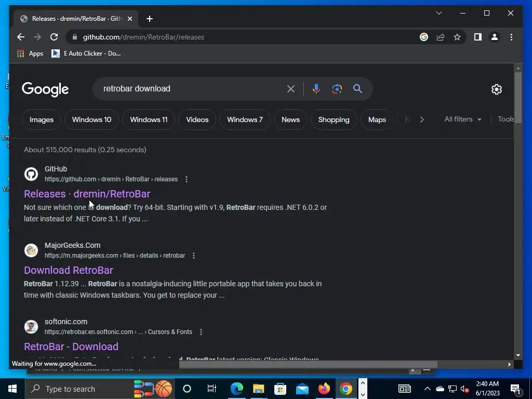The width and height of the screenshot is (532, 399).
Task: Click the Google icon in the address bar
Action: point(424,37)
